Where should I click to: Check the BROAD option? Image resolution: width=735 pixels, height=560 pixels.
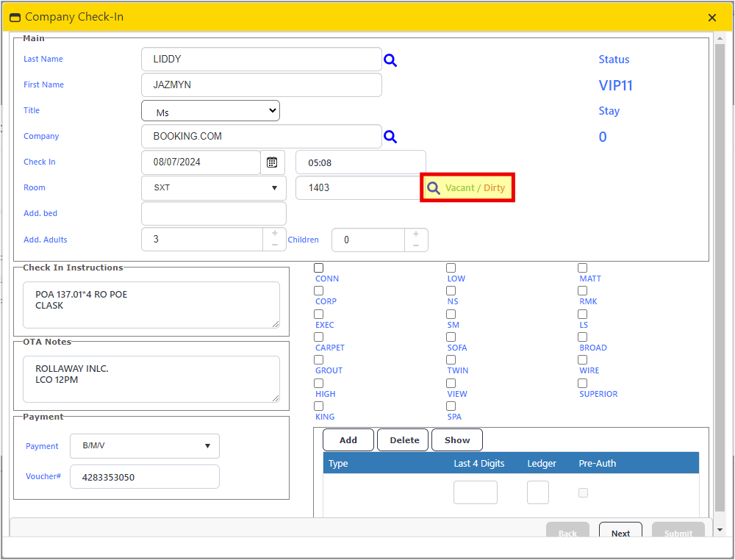[583, 337]
